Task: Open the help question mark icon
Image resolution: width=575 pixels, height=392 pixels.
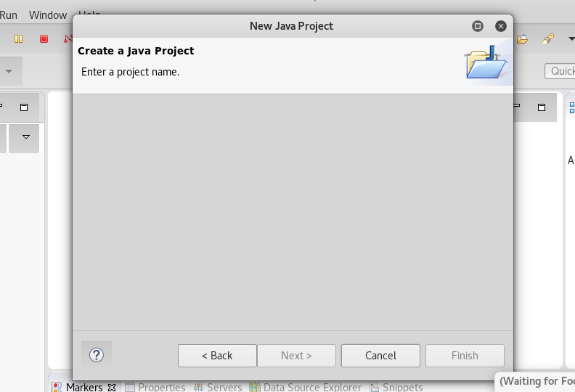Action: pyautogui.click(x=97, y=355)
